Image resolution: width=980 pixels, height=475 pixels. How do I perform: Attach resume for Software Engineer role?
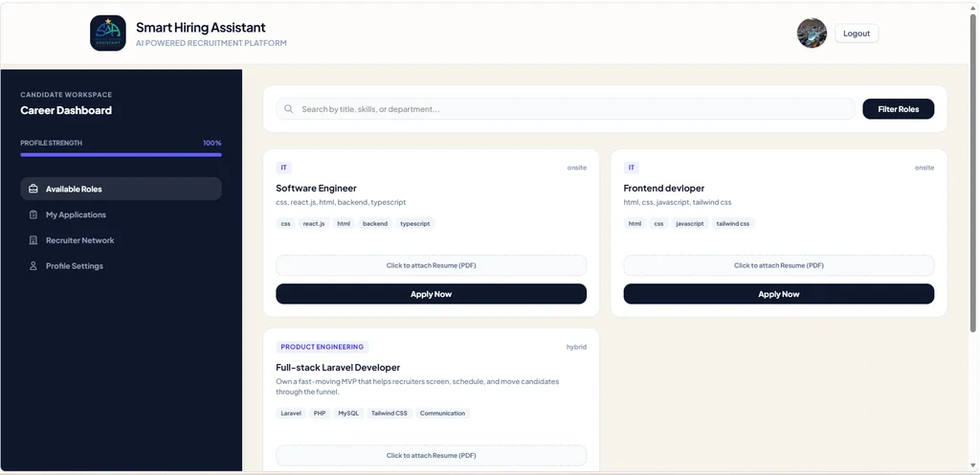coord(432,265)
